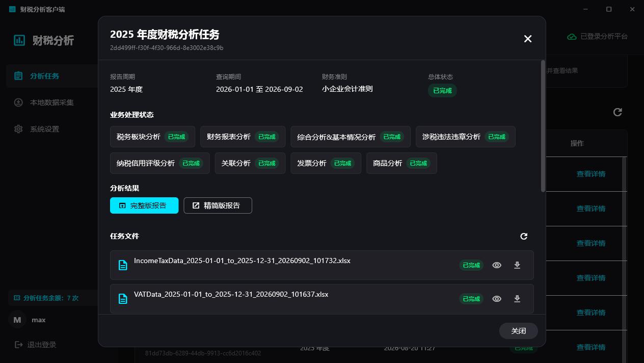The image size is (644, 363).
Task: Click the 小企业会计准则 value
Action: [347, 89]
